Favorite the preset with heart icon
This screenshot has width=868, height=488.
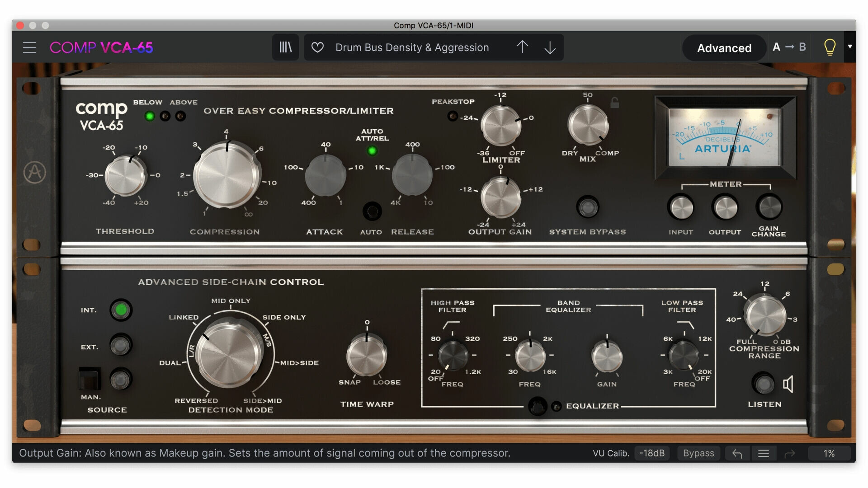tap(317, 47)
